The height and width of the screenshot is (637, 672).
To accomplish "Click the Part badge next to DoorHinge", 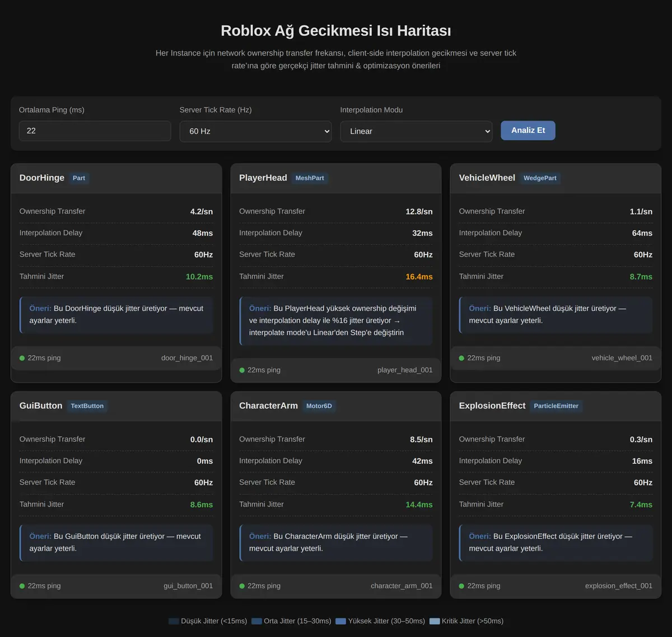I will click(79, 178).
